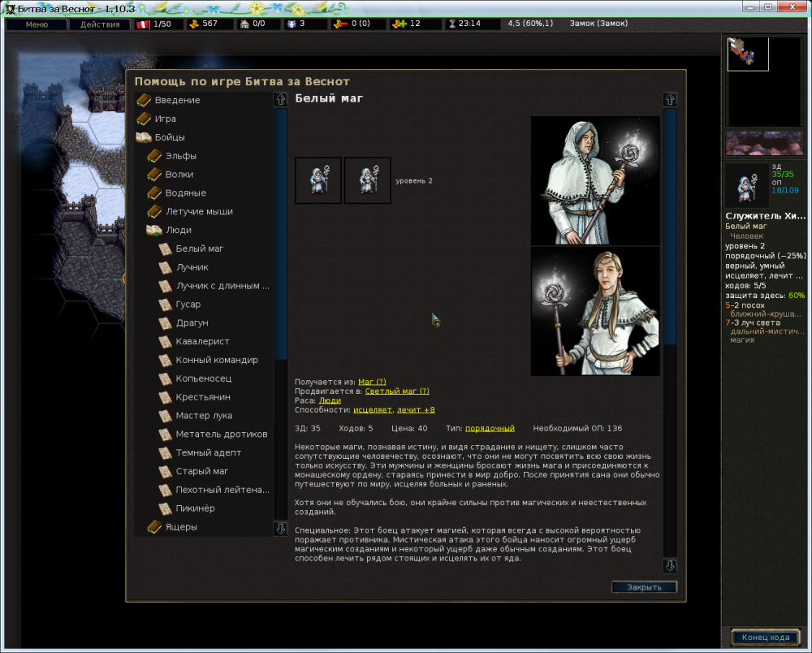Image resolution: width=812 pixels, height=653 pixels.
Task: Click the upkeep key icon
Action: [340, 24]
